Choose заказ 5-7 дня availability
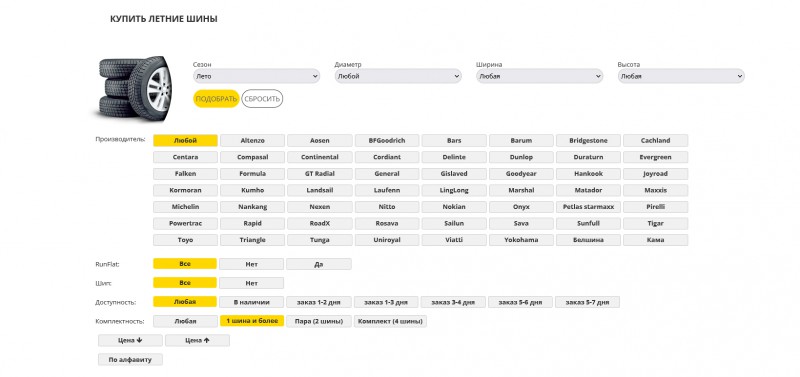This screenshot has height=377, width=800. (587, 302)
